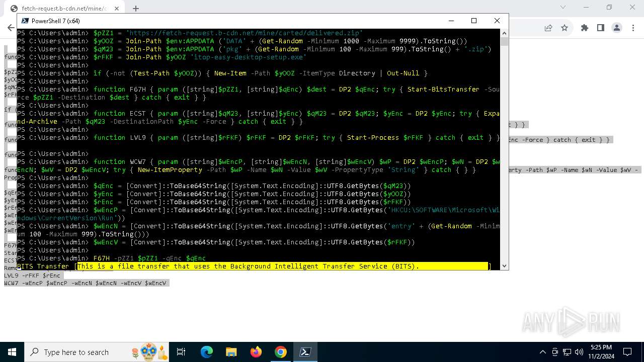Open the new tab plus button in Chrome

[135, 8]
